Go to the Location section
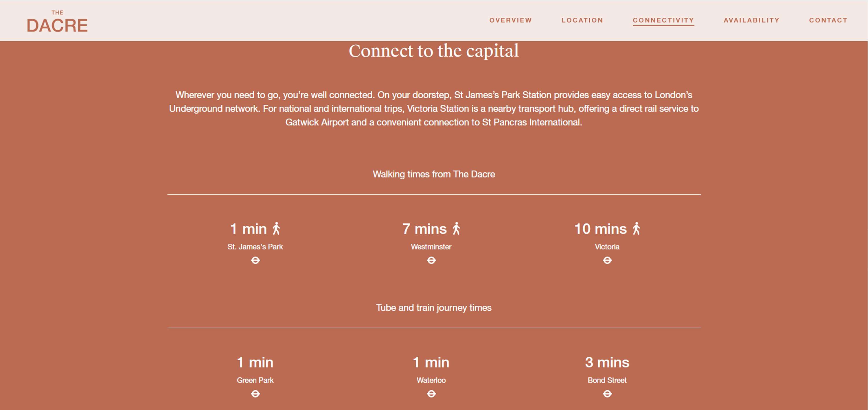Screen dimensions: 868x410 [582, 20]
